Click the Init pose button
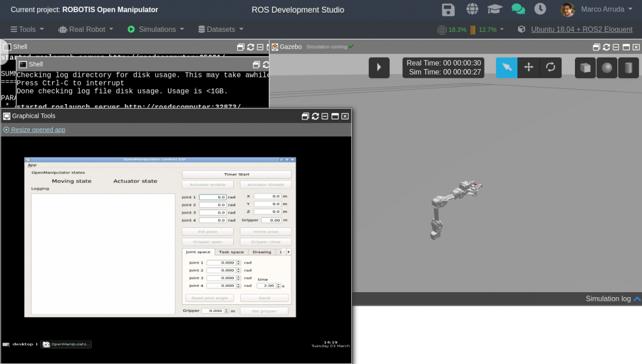The height and width of the screenshot is (364, 642). point(207,231)
